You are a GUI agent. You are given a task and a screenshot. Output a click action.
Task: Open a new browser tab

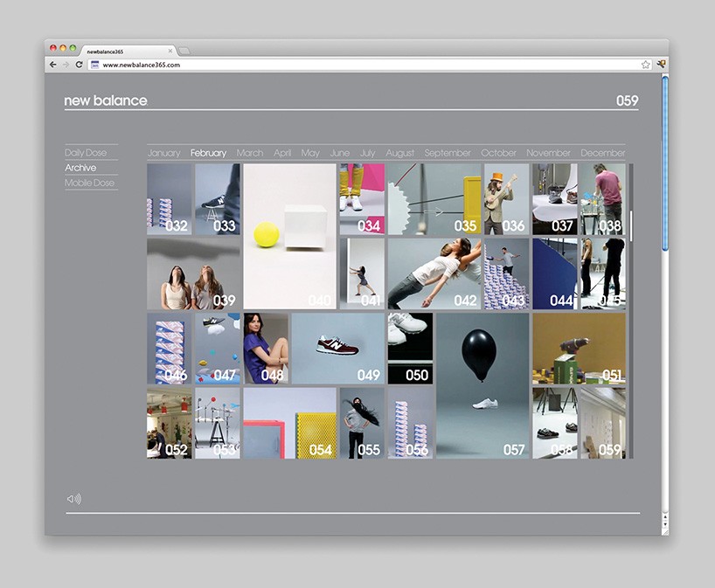point(184,51)
